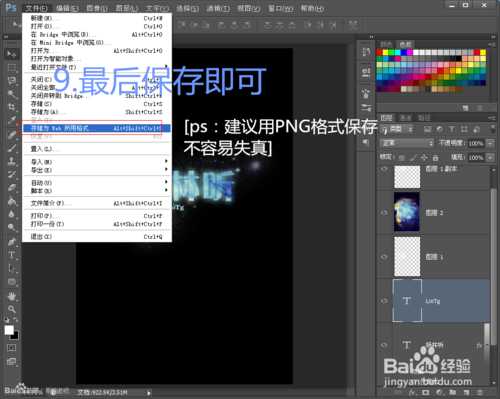Viewport: 500px width, 399px height.
Task: Choose 打印一份 menu item
Action: [97, 224]
